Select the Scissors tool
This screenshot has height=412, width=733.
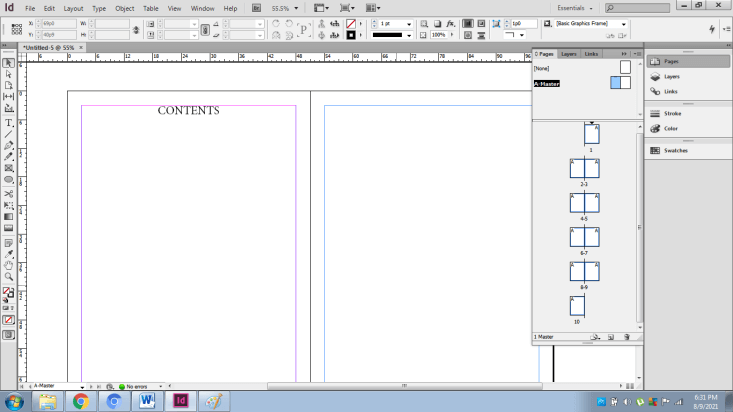click(x=8, y=194)
